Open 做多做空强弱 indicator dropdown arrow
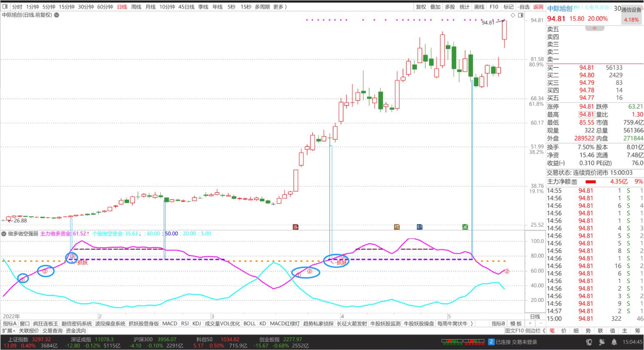 click(x=4, y=234)
